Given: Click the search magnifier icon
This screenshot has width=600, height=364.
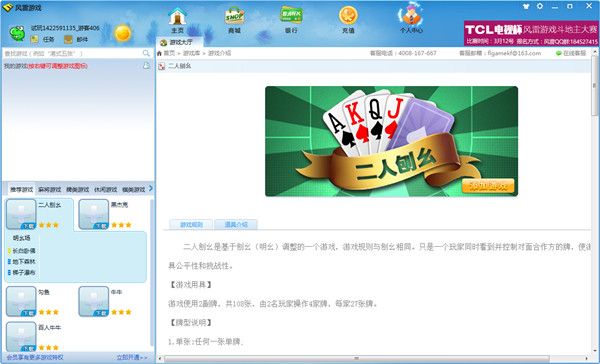Looking at the screenshot, I should [146, 53].
